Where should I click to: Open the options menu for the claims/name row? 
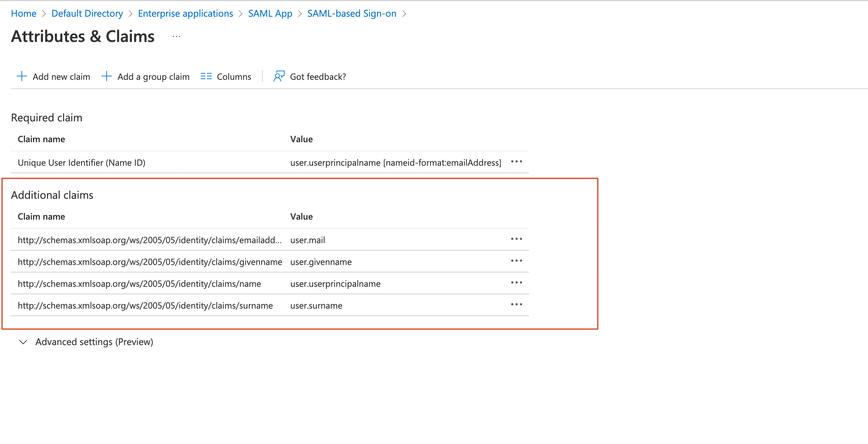coord(517,283)
